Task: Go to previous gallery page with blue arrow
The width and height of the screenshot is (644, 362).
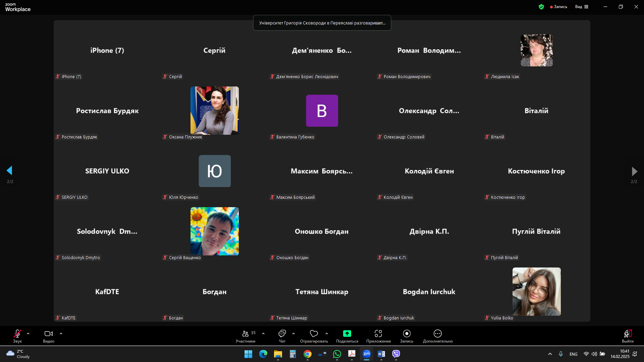Action: [x=9, y=171]
